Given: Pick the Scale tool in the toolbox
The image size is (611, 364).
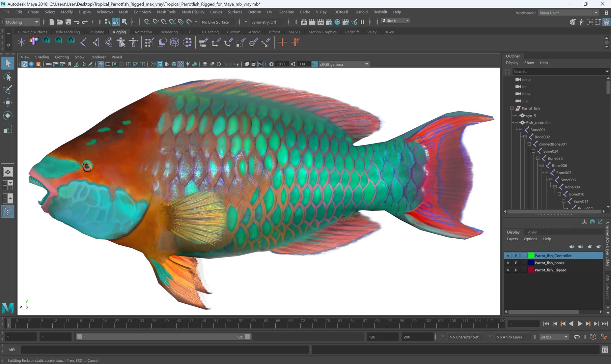Looking at the screenshot, I should (x=8, y=129).
